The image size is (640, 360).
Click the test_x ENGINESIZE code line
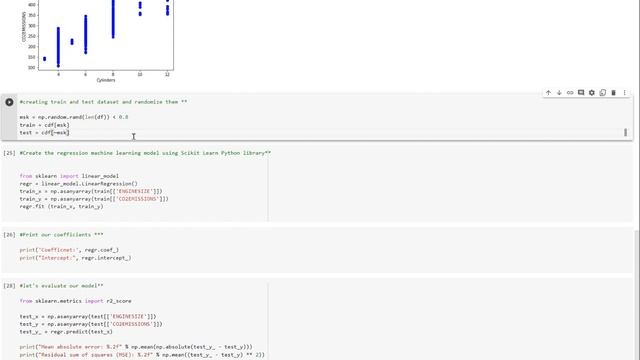point(88,316)
